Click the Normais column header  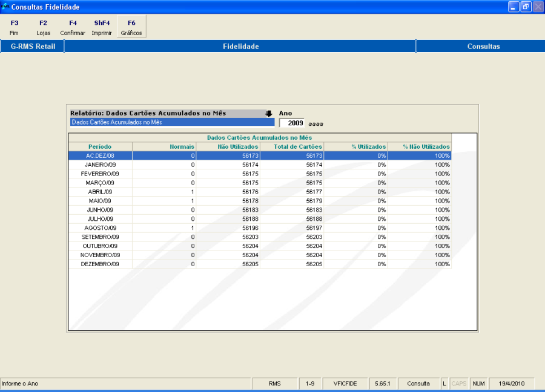coord(164,146)
